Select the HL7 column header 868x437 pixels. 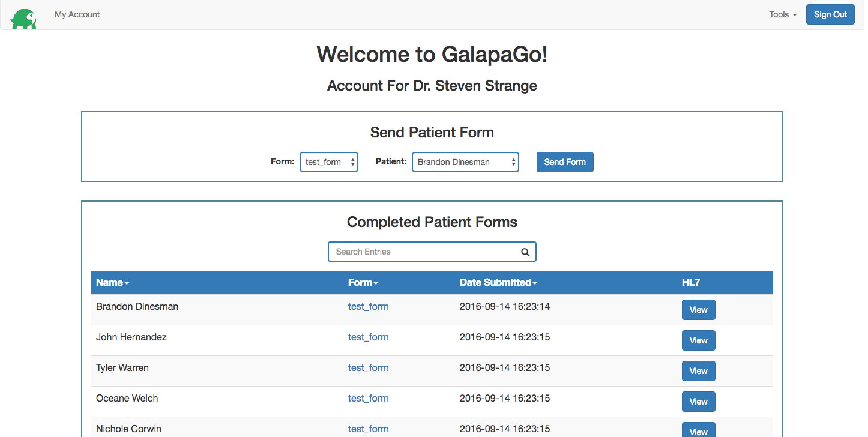pos(691,282)
